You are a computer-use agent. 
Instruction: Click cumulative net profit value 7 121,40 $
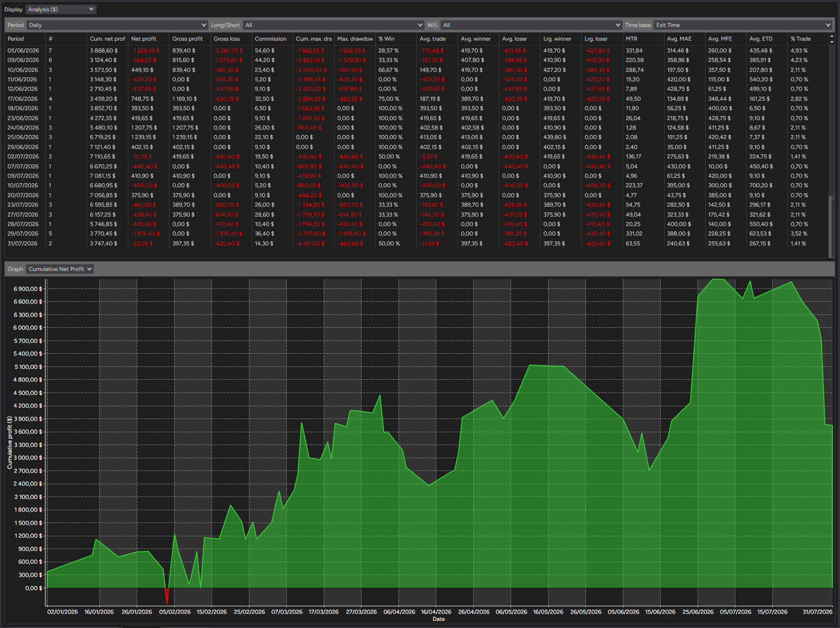(x=103, y=147)
